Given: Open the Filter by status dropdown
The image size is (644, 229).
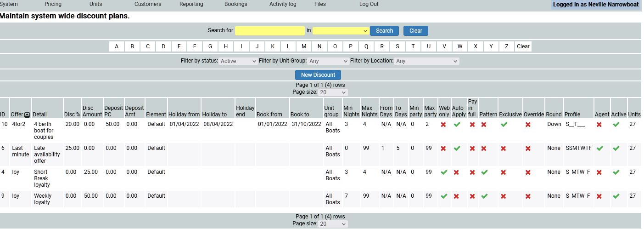Looking at the screenshot, I should pyautogui.click(x=238, y=61).
